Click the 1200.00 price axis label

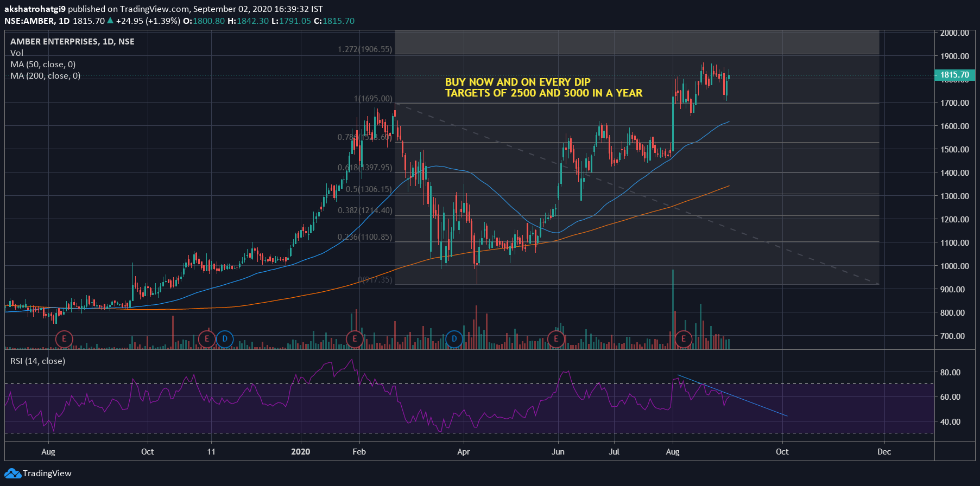954,219
